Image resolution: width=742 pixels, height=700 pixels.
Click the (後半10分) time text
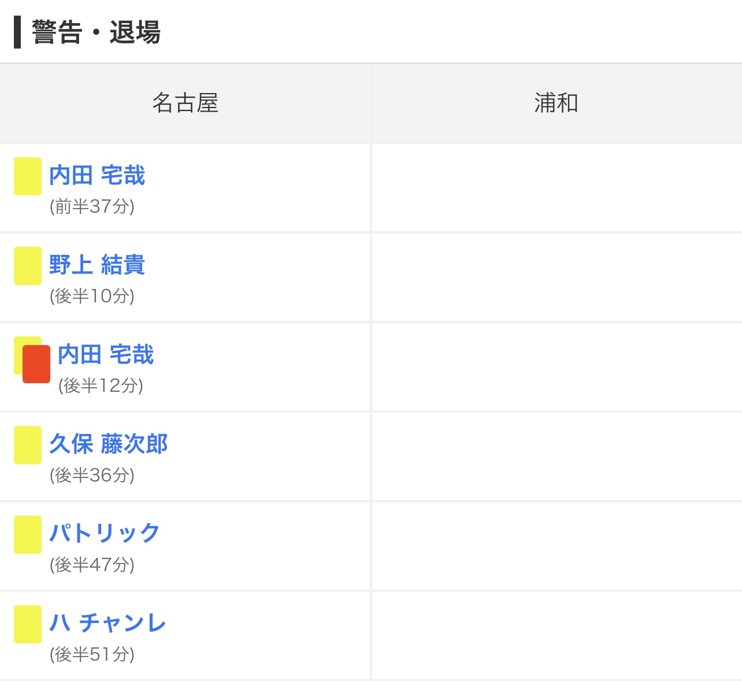(92, 296)
